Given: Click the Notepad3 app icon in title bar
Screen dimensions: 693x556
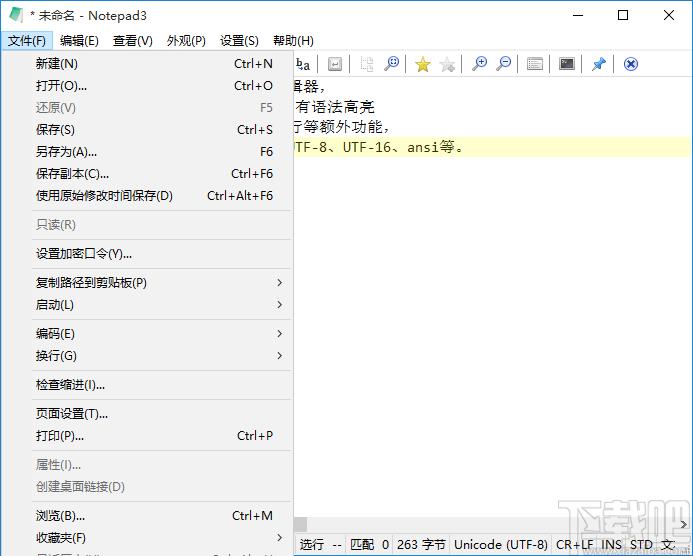Looking at the screenshot, I should (x=16, y=15).
